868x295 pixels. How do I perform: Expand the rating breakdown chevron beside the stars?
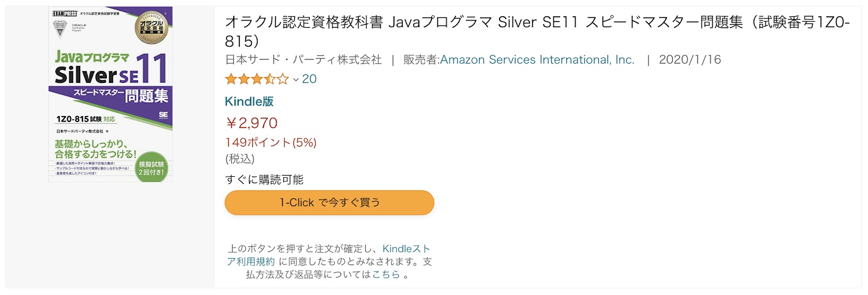click(296, 80)
